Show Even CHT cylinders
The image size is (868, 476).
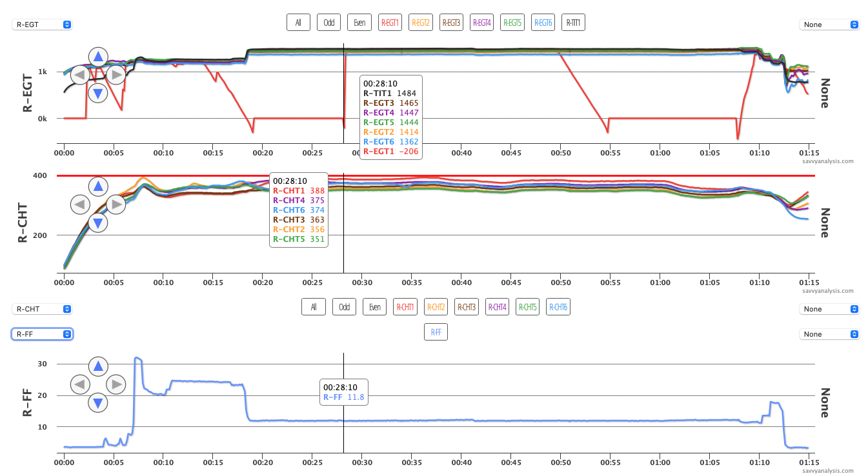coord(375,307)
